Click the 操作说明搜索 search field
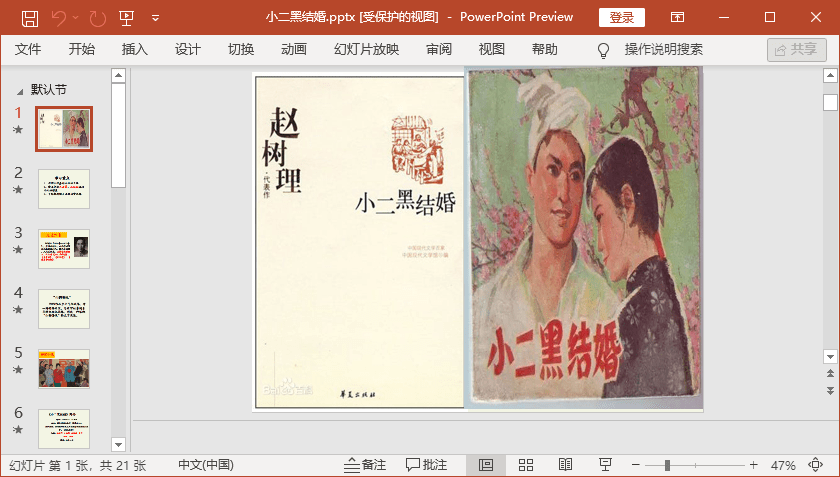This screenshot has width=840, height=477. 663,49
